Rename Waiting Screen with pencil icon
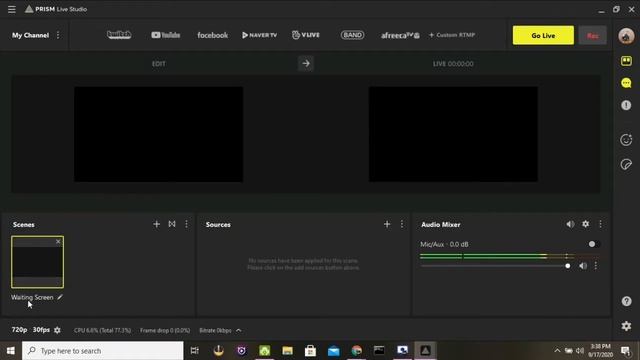Screen dimensions: 640x360 click(60, 297)
